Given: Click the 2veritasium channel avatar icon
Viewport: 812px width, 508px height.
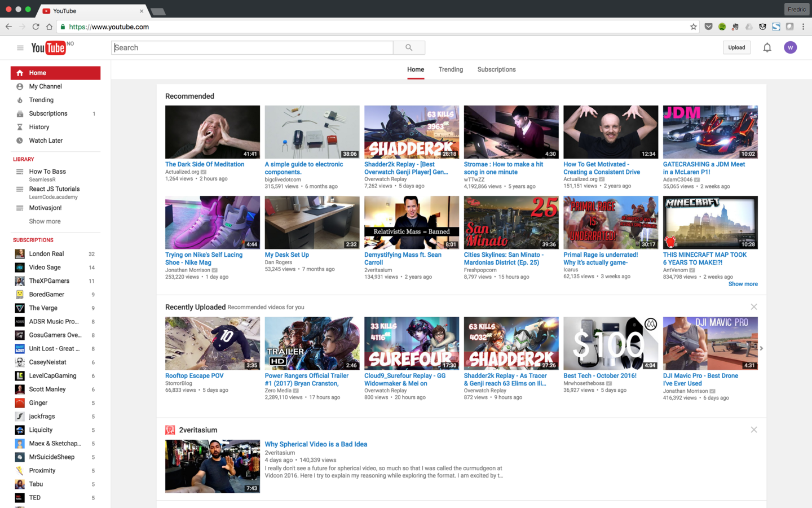Looking at the screenshot, I should (170, 430).
